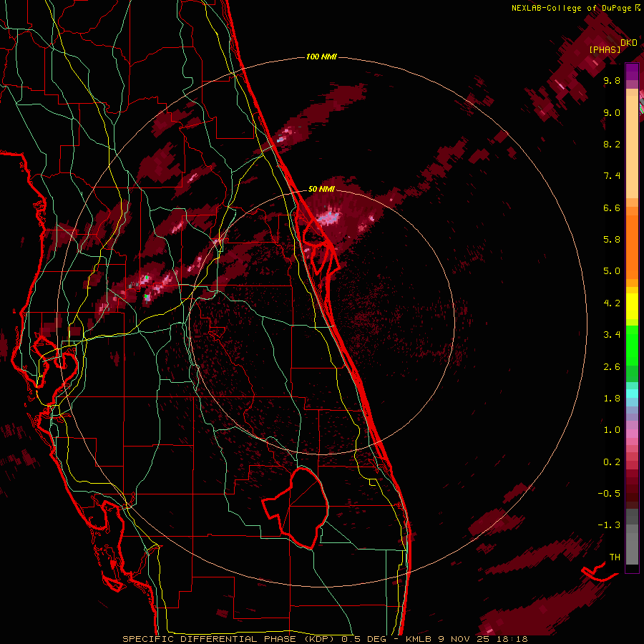This screenshot has height=644, width=644.
Task: Click the 5.0 legend value
Action: click(612, 271)
